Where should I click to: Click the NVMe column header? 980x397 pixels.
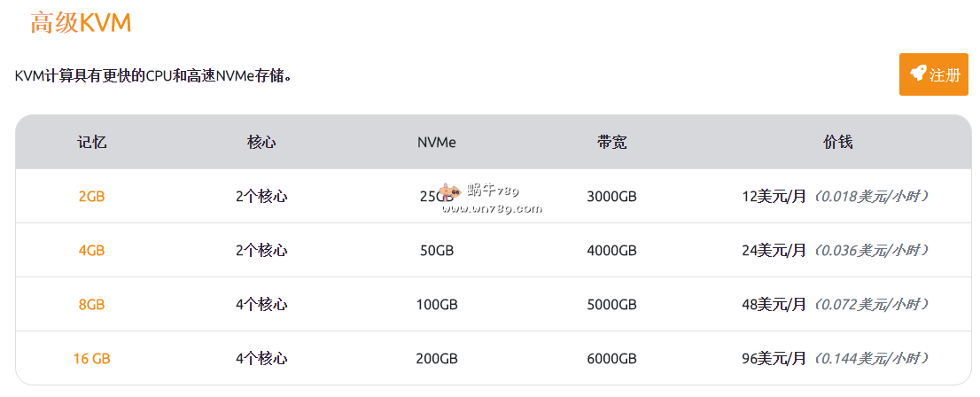coord(437,142)
